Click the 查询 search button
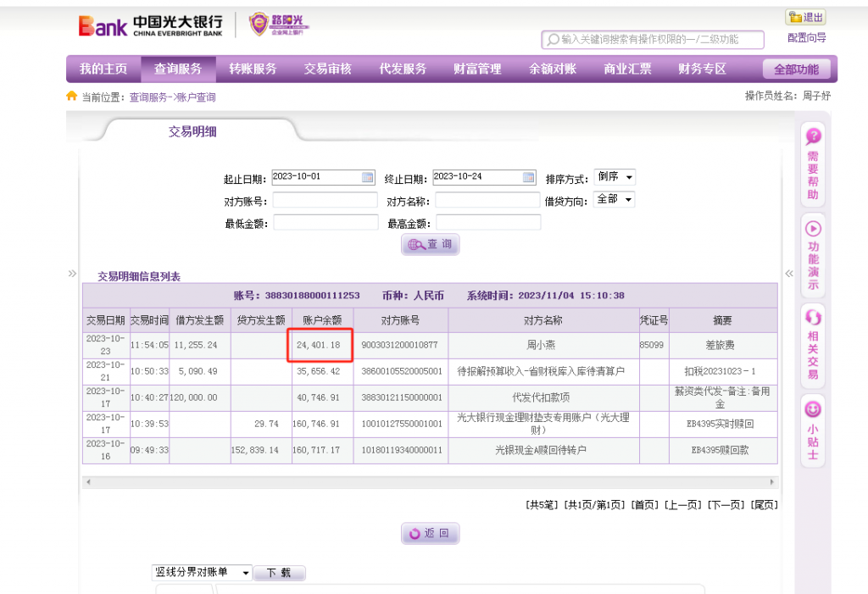Image resolution: width=868 pixels, height=594 pixels. [x=431, y=245]
